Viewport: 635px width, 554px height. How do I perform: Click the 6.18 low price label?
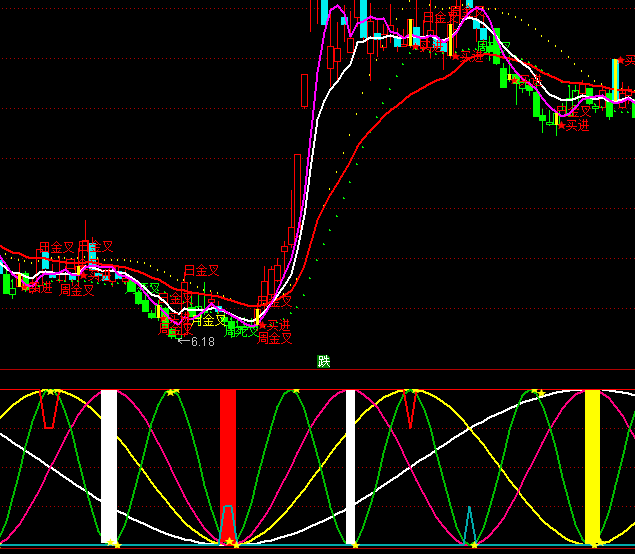pyautogui.click(x=201, y=342)
